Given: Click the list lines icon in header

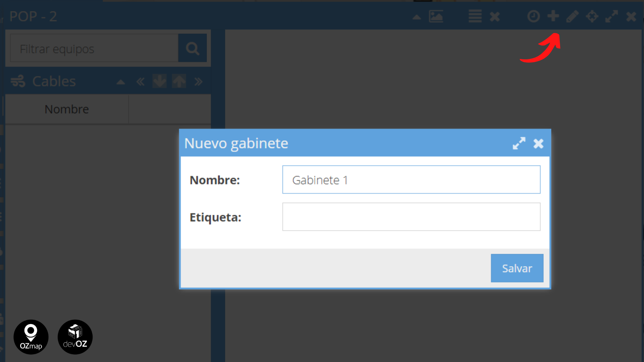Looking at the screenshot, I should coord(475,16).
